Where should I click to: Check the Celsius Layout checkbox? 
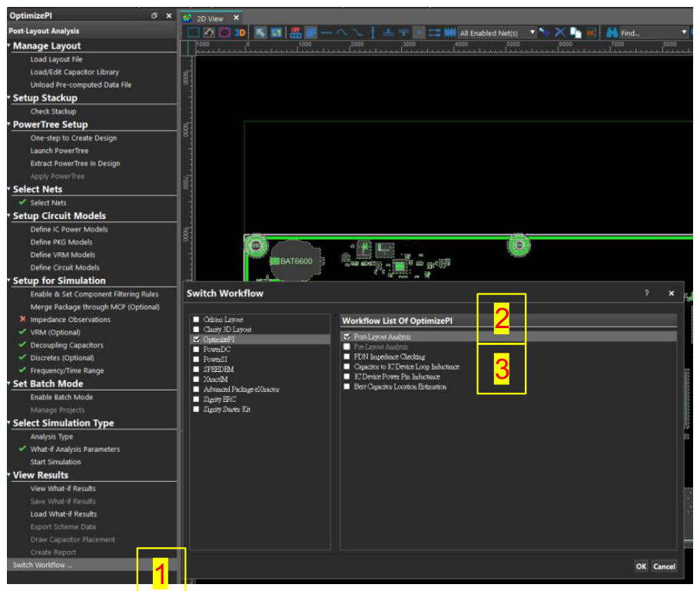click(x=196, y=319)
